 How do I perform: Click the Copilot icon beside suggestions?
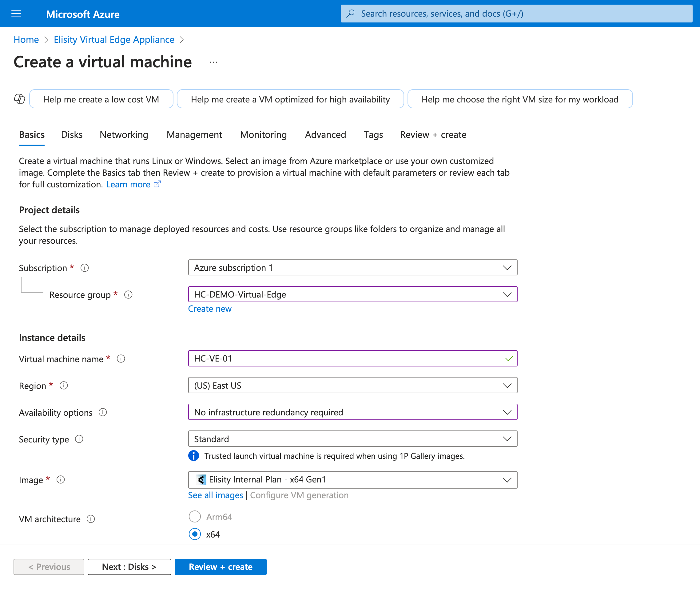(x=19, y=99)
